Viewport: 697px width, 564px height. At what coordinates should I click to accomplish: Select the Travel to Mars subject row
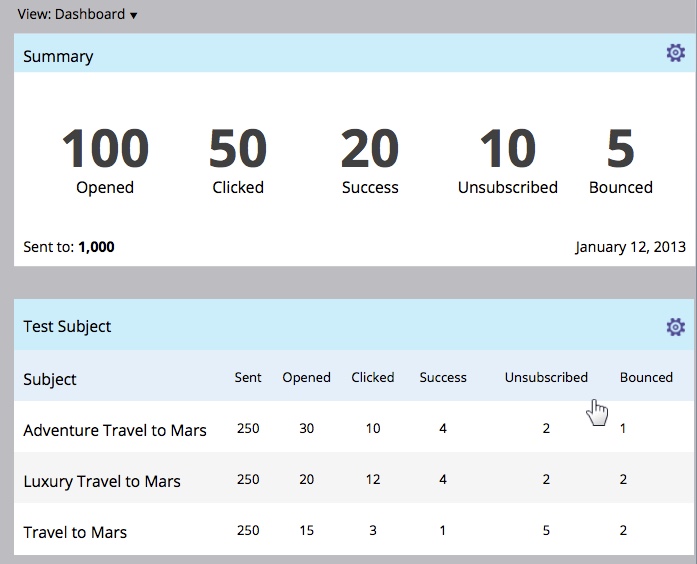coord(75,532)
